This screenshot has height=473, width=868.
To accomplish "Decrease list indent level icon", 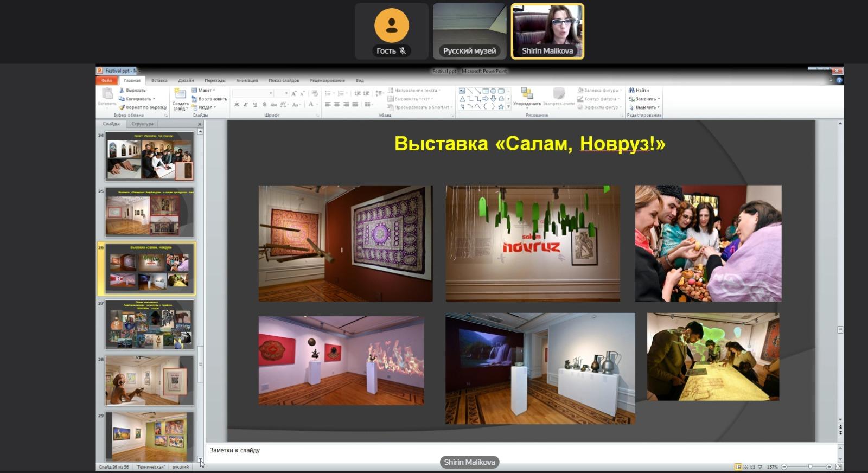I will [x=358, y=93].
